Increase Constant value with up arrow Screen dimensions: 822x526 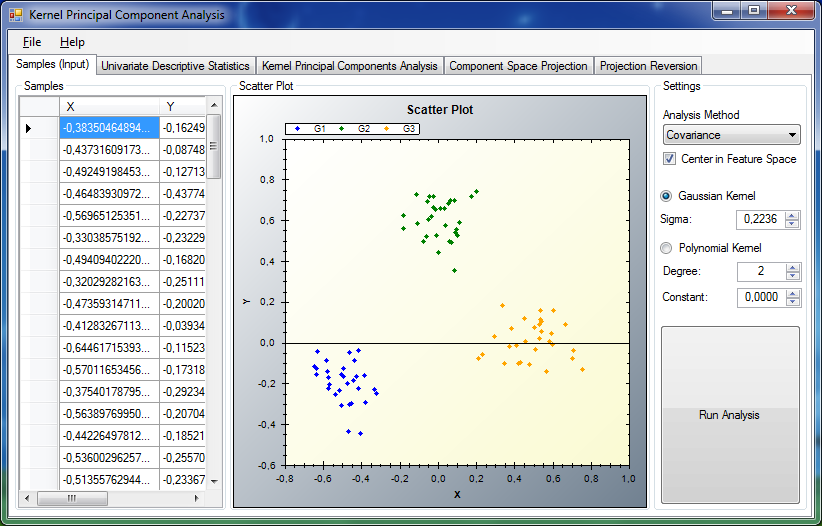click(793, 293)
